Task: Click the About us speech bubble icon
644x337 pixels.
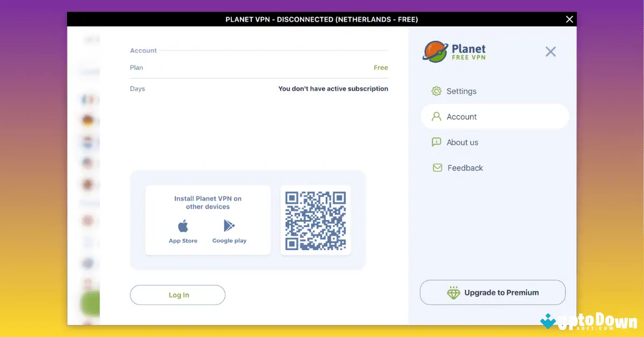Action: pos(436,142)
